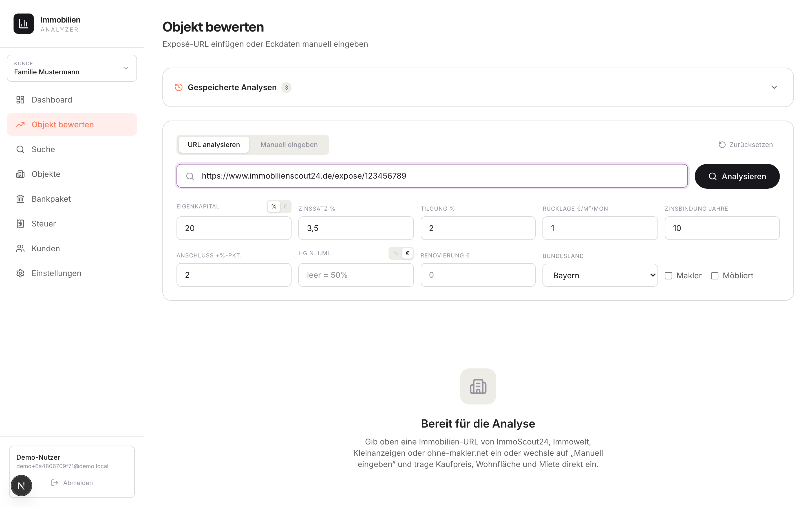This screenshot has width=812, height=507.
Task: Check the Möbliert checkbox
Action: [x=715, y=276]
